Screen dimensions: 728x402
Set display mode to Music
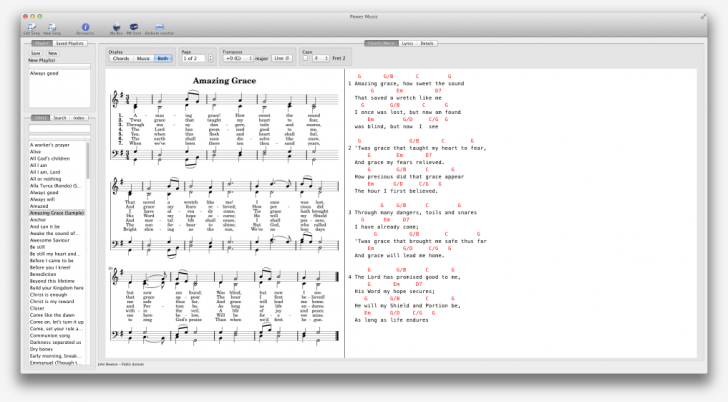coord(143,58)
